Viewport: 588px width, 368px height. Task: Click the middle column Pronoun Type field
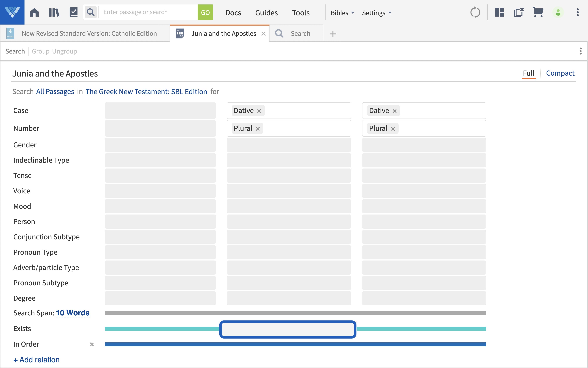coord(289,252)
